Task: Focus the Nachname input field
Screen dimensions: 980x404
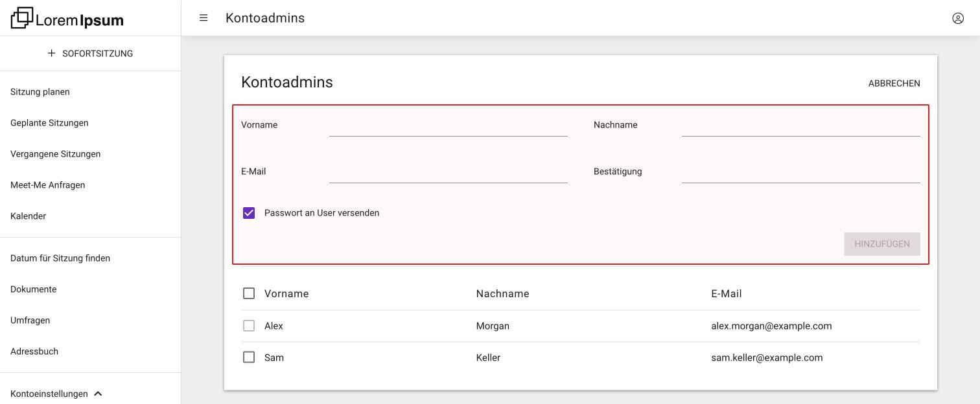Action: (x=801, y=125)
